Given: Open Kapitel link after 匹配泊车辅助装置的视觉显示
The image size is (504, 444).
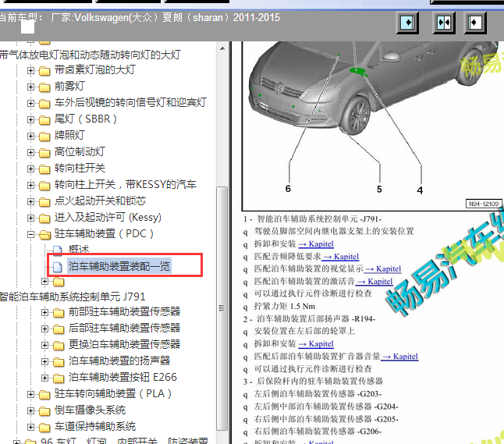Looking at the screenshot, I should pyautogui.click(x=382, y=268).
